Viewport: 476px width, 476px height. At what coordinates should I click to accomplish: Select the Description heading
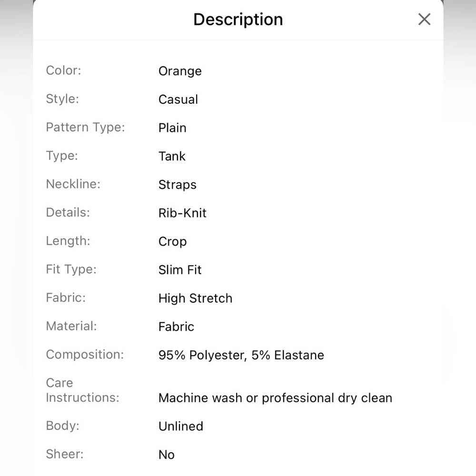(x=238, y=20)
